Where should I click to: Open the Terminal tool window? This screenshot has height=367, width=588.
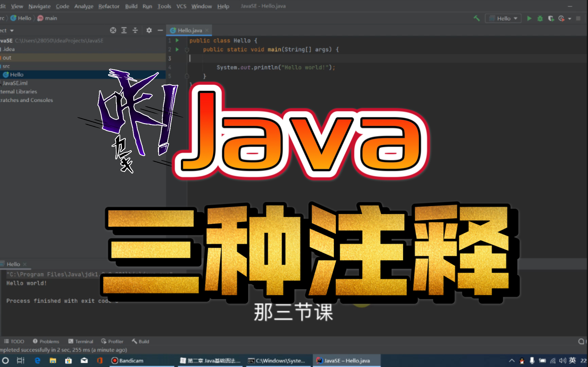[x=81, y=341]
